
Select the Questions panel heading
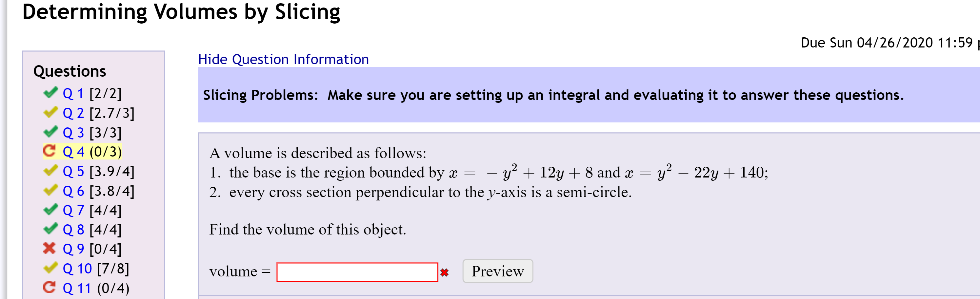click(x=70, y=71)
